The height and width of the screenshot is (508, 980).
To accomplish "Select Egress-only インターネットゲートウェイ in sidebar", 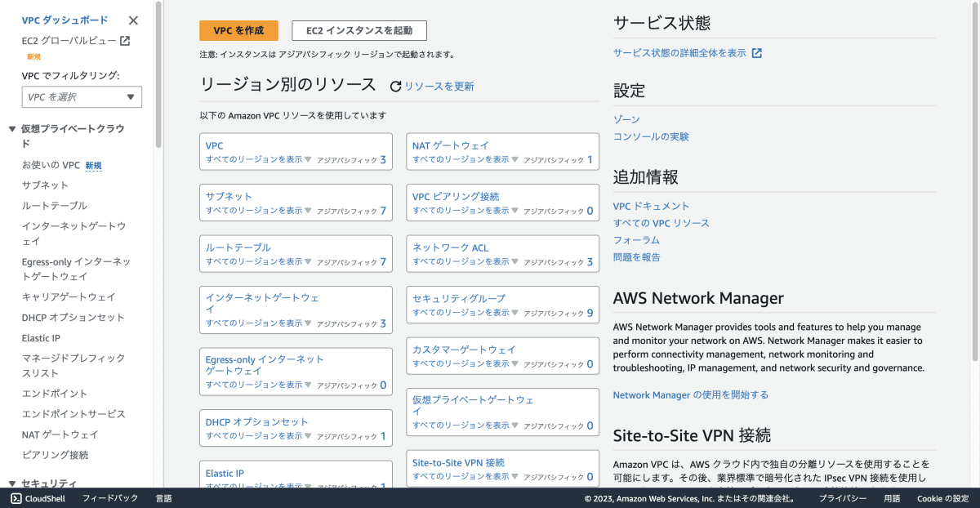I will click(76, 270).
